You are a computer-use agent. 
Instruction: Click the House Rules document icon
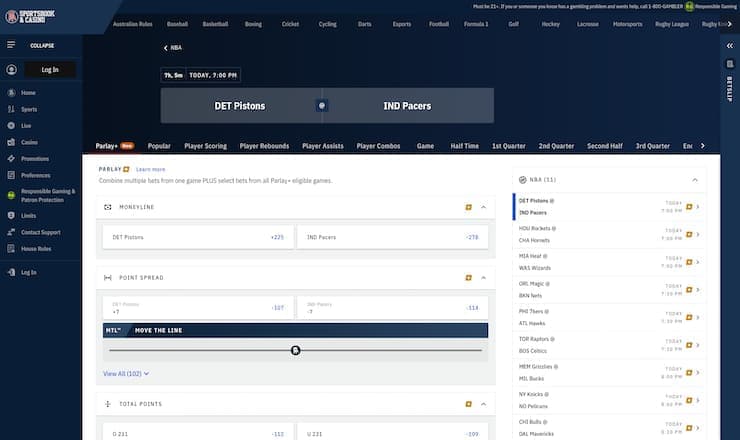click(x=11, y=249)
